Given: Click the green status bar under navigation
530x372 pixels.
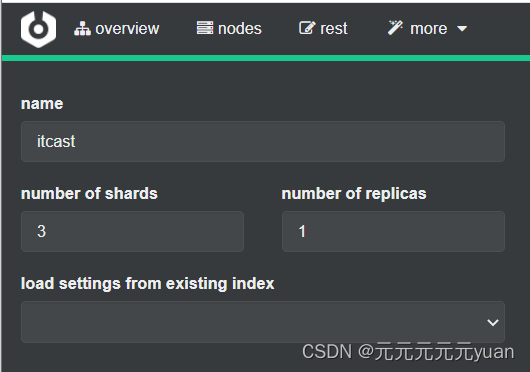Looking at the screenshot, I should [x=266, y=58].
